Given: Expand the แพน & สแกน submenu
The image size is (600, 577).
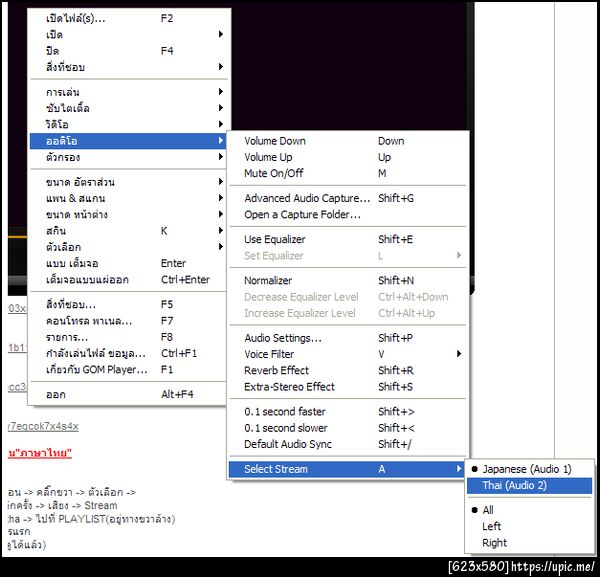Looking at the screenshot, I should point(128,198).
